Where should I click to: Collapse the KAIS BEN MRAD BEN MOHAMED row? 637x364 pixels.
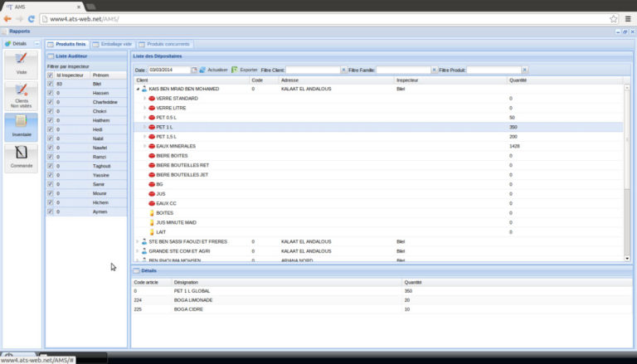(138, 88)
